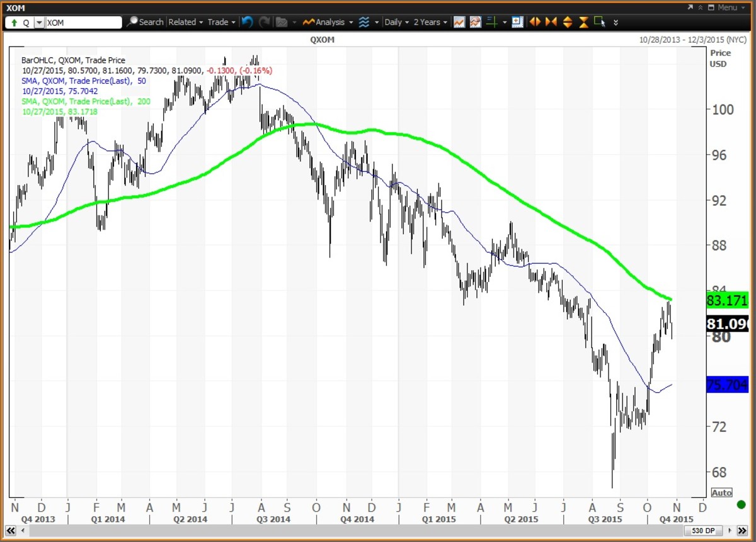Click the Q2 2015 quarter label
This screenshot has height=542, width=756.
tap(521, 519)
